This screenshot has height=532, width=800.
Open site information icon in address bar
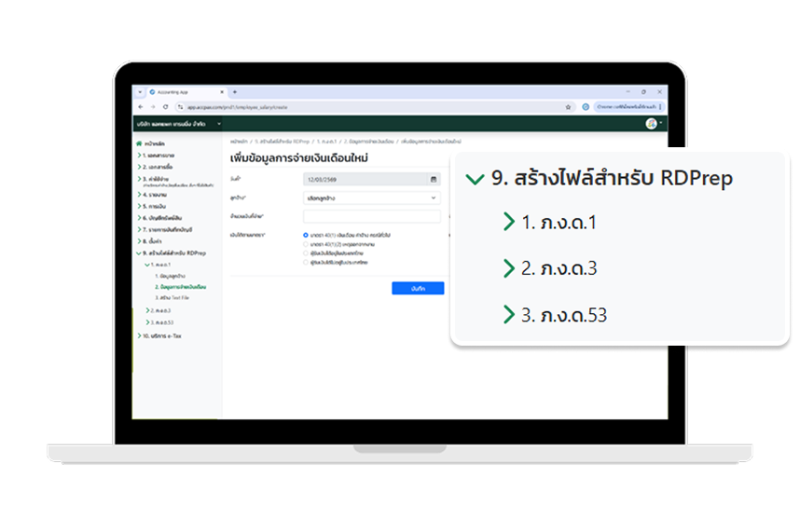click(180, 107)
